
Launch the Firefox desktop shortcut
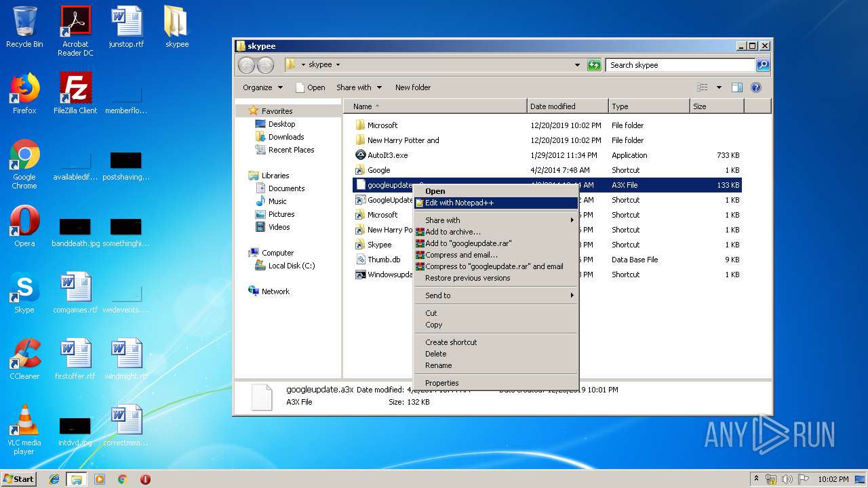24,94
